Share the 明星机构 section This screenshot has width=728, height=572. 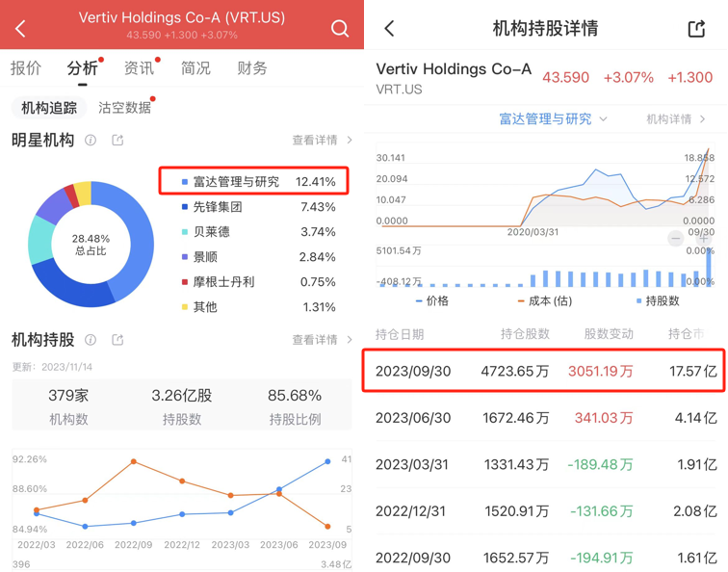[x=117, y=141]
